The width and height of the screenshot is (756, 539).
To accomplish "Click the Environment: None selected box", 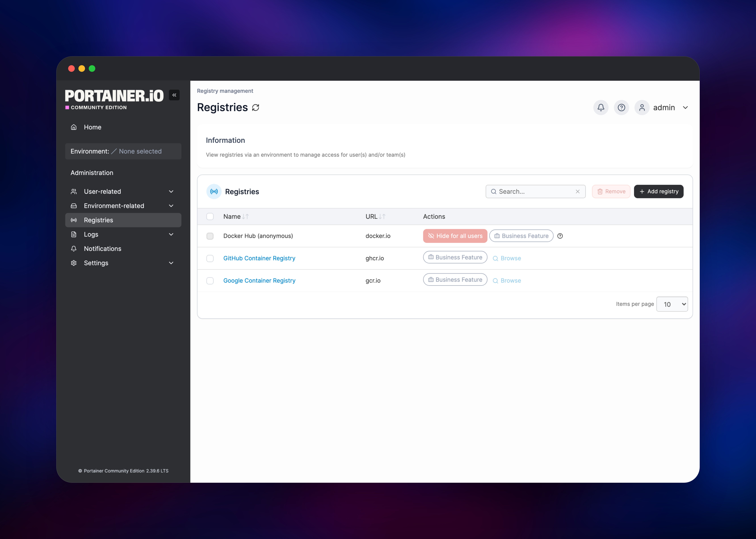I will point(123,151).
